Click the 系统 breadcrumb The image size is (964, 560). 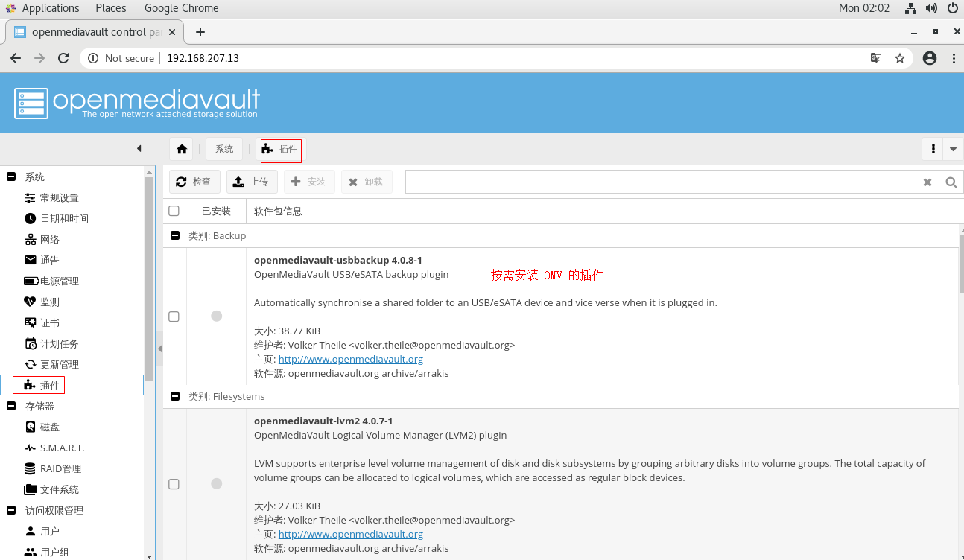[x=224, y=149]
